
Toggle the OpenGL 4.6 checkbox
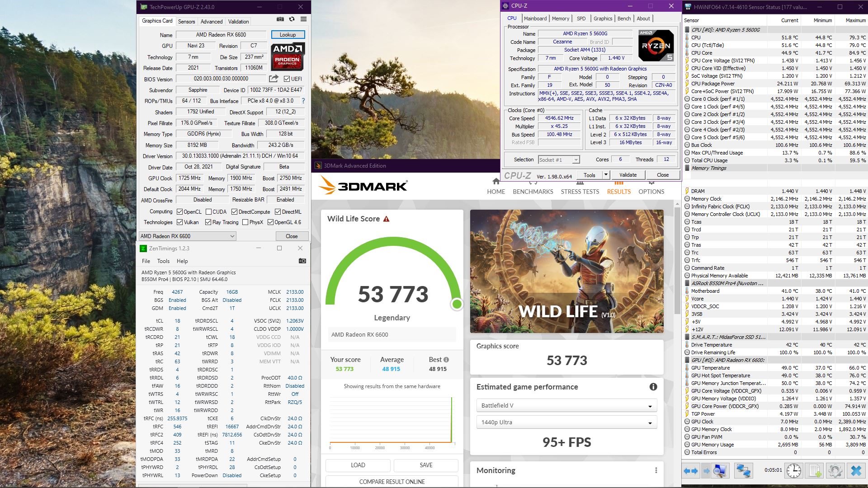(270, 222)
